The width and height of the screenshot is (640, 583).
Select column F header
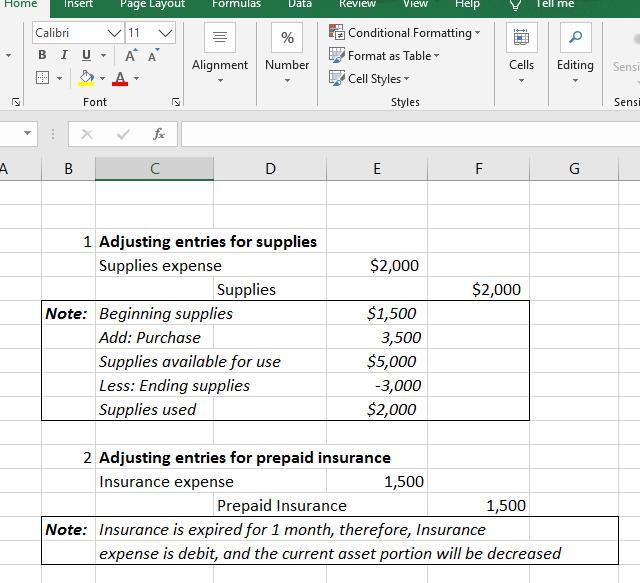[x=479, y=169]
